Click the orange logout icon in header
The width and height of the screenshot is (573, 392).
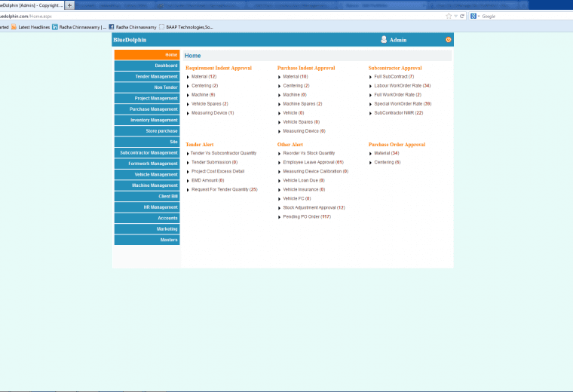tap(449, 39)
